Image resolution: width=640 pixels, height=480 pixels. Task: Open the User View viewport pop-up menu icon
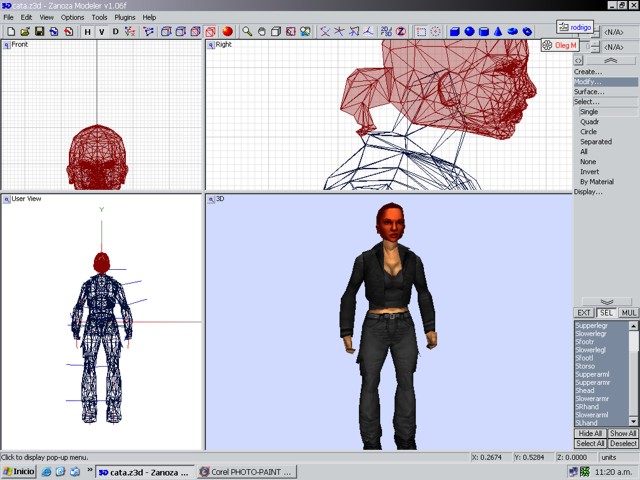pos(7,199)
